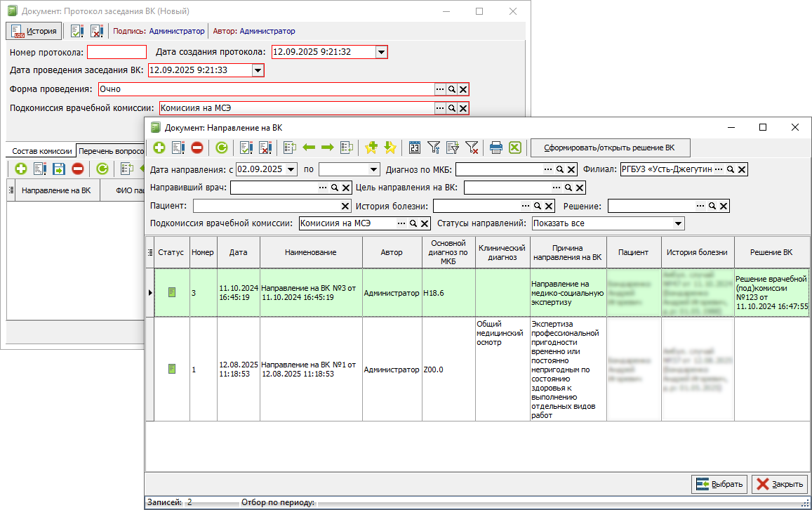Open Дата проведения заседания ВК dropdown
Image resolution: width=812 pixels, height=510 pixels.
258,70
